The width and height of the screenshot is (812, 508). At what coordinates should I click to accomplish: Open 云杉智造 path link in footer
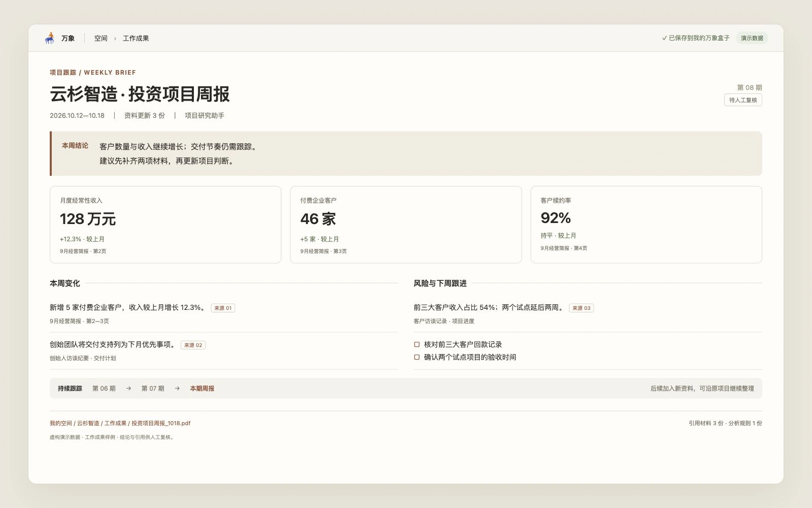[x=88, y=423]
